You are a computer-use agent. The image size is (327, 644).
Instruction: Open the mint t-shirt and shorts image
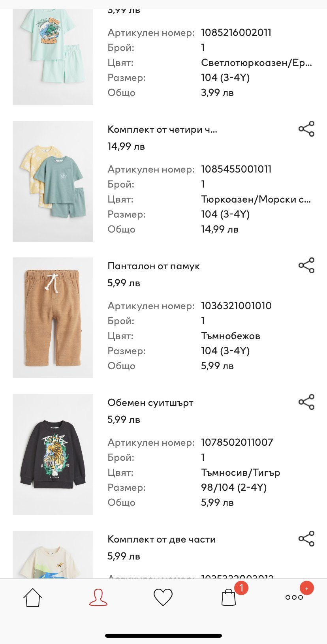click(53, 55)
